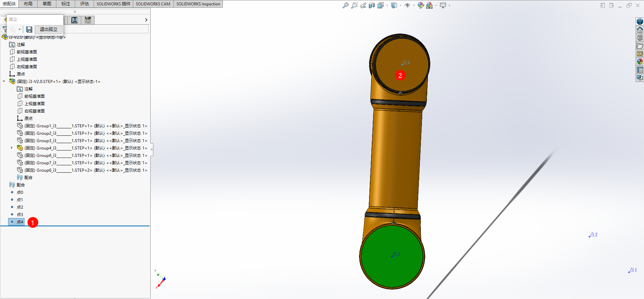Viewport: 644px width, 299px height.
Task: Click the Apply Scene icon
Action: pos(430,5)
